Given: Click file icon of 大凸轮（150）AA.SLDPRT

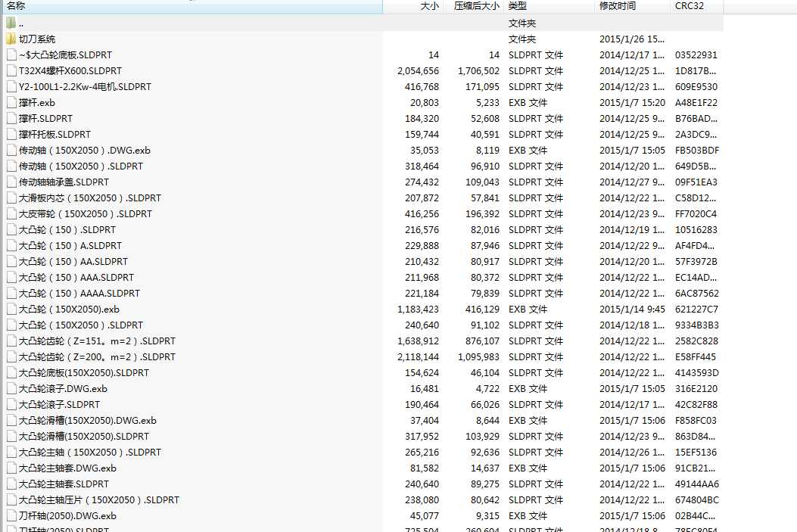Looking at the screenshot, I should 11,262.
